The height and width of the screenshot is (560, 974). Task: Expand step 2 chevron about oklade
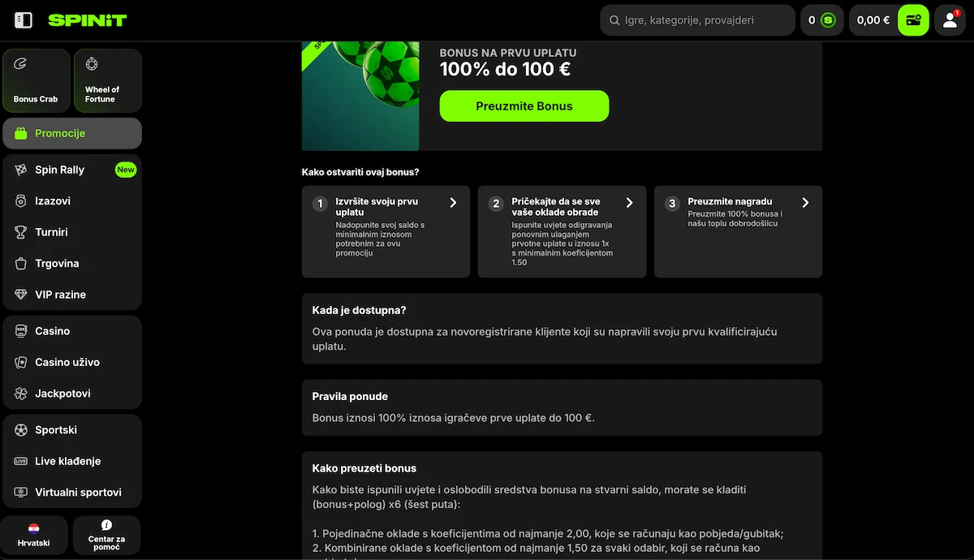(x=629, y=203)
